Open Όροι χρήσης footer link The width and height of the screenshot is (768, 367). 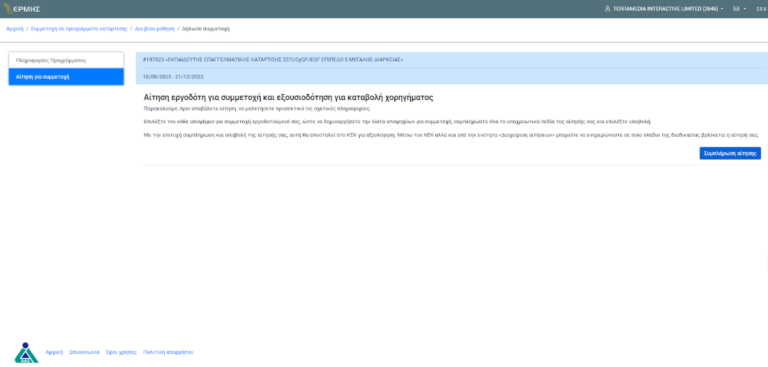[121, 352]
